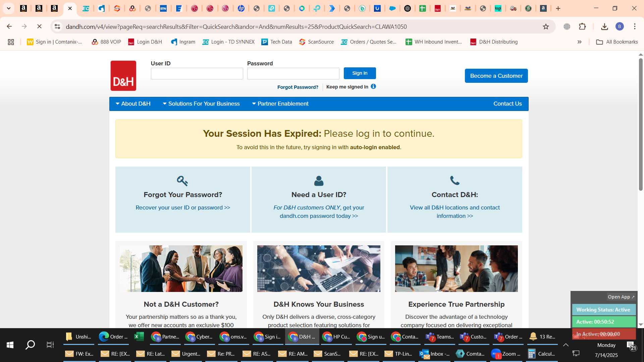Open the Excel taskbar icon
Image resolution: width=644 pixels, height=362 pixels.
(x=139, y=337)
